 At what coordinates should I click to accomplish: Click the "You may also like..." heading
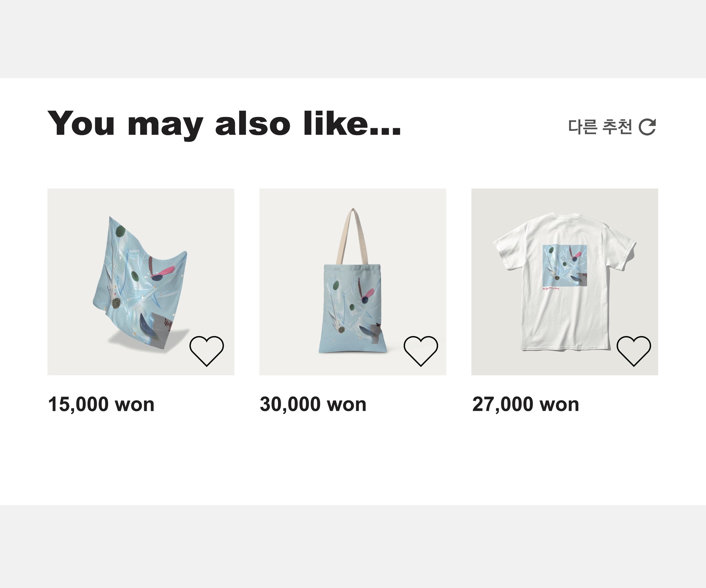[224, 123]
